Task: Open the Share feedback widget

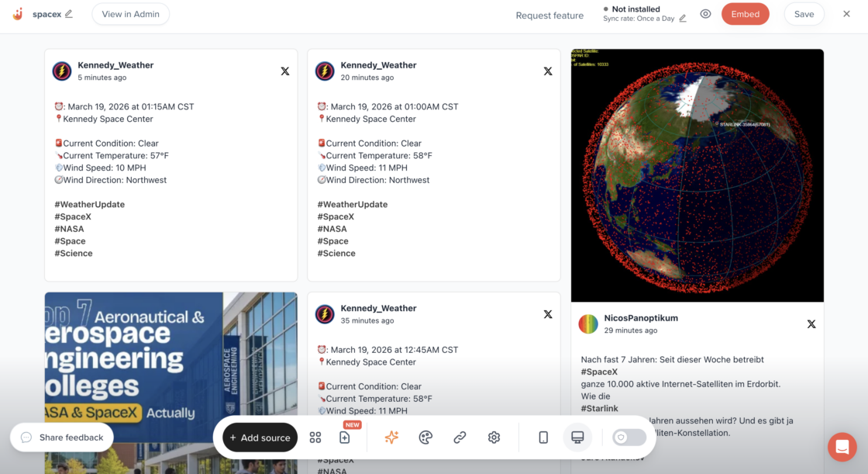Action: pos(62,438)
